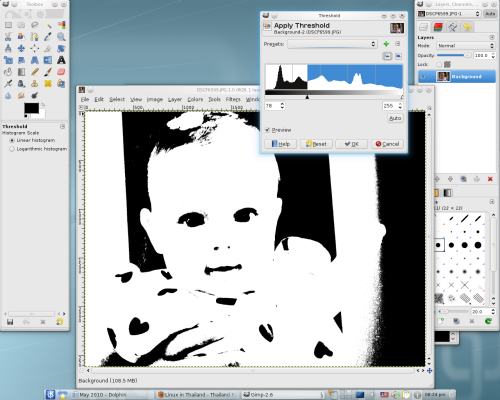Select the Ellipse Select tool

coord(21,25)
